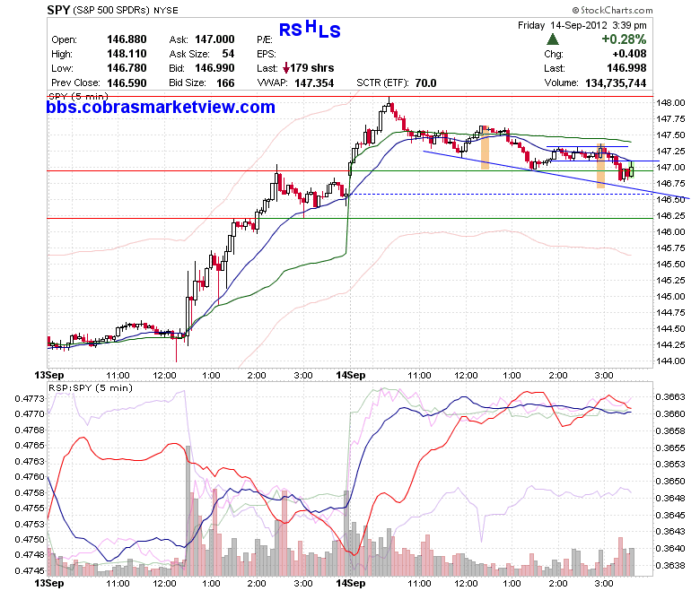Screen dimensions: 700x591
Task: Select the Prev Close value 146.590
Action: click(127, 83)
